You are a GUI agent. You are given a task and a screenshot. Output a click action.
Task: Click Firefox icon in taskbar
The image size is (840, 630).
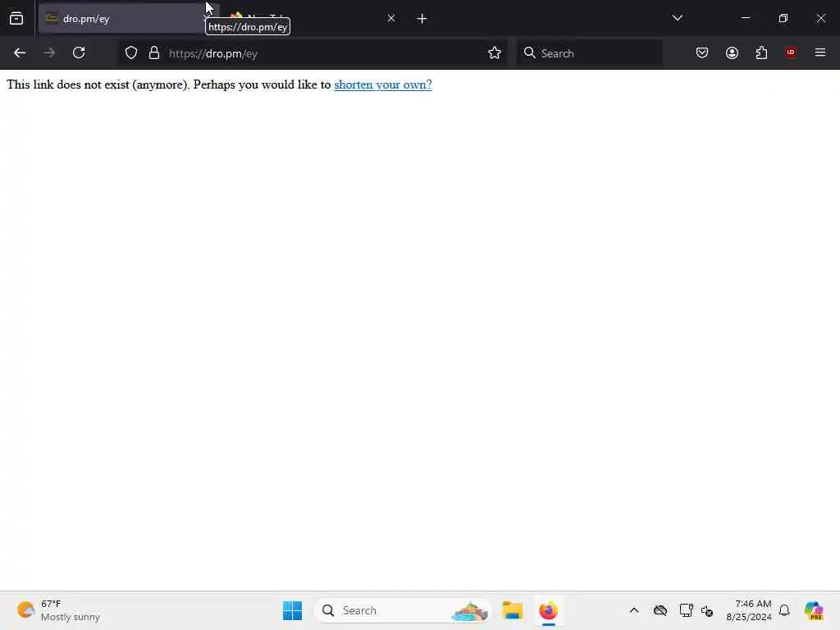(x=549, y=610)
